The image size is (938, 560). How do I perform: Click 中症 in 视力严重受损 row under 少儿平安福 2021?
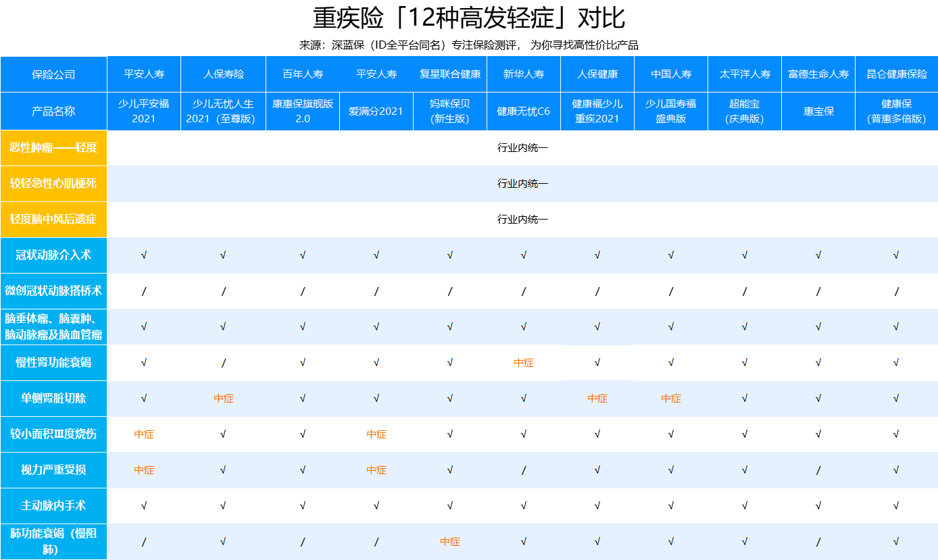144,470
